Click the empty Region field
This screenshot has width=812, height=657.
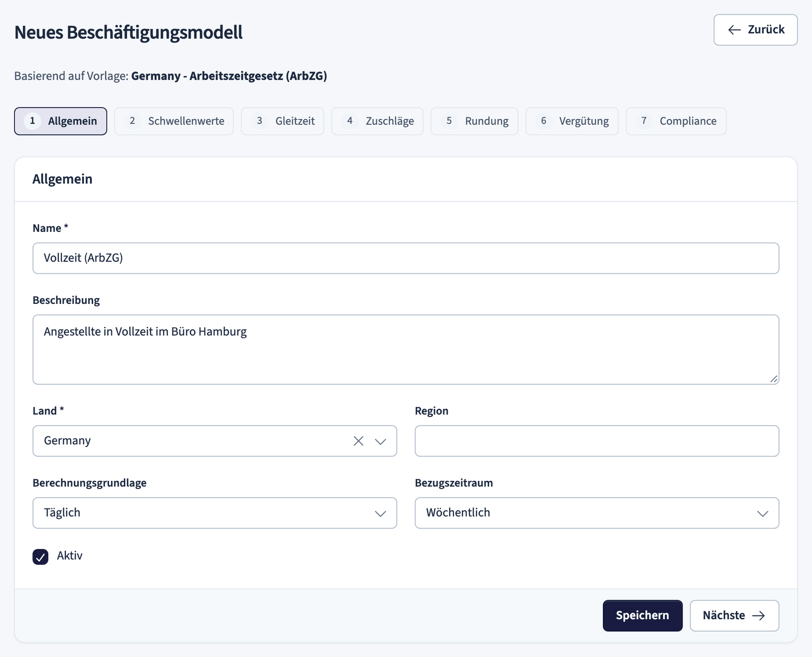click(x=597, y=441)
